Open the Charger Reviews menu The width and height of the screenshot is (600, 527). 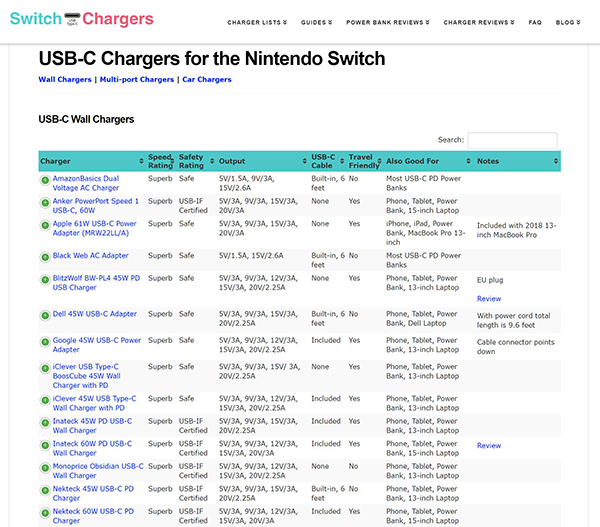[479, 23]
